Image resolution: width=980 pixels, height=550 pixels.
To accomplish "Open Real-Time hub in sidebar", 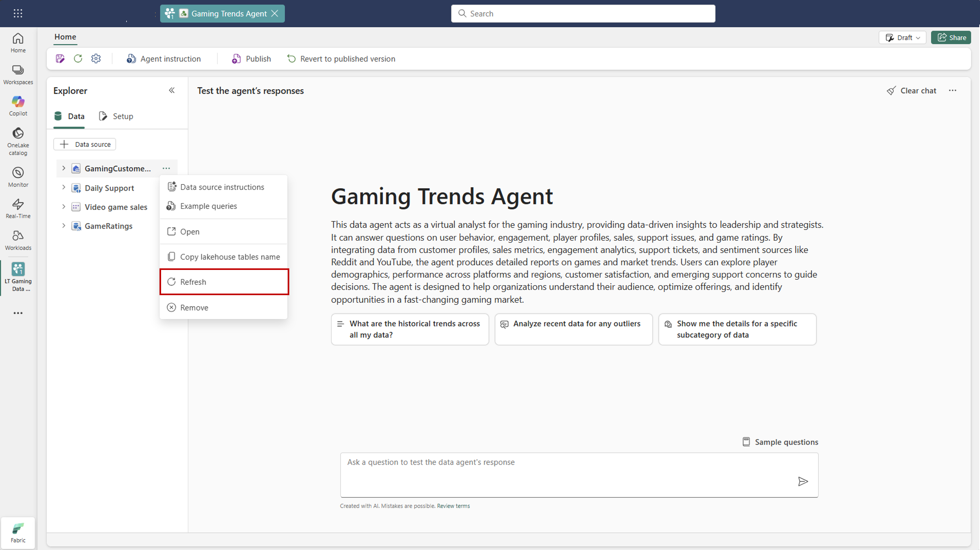I will [x=18, y=208].
